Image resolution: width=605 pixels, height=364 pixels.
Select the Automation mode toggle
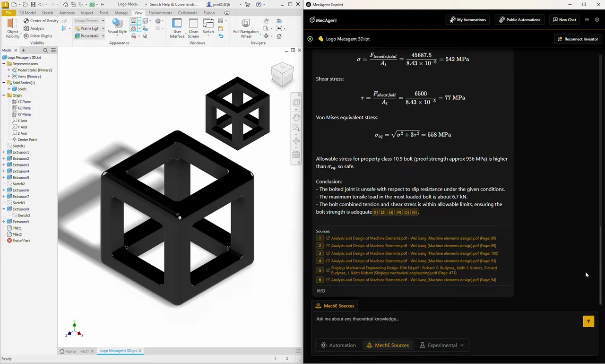[x=338, y=345]
